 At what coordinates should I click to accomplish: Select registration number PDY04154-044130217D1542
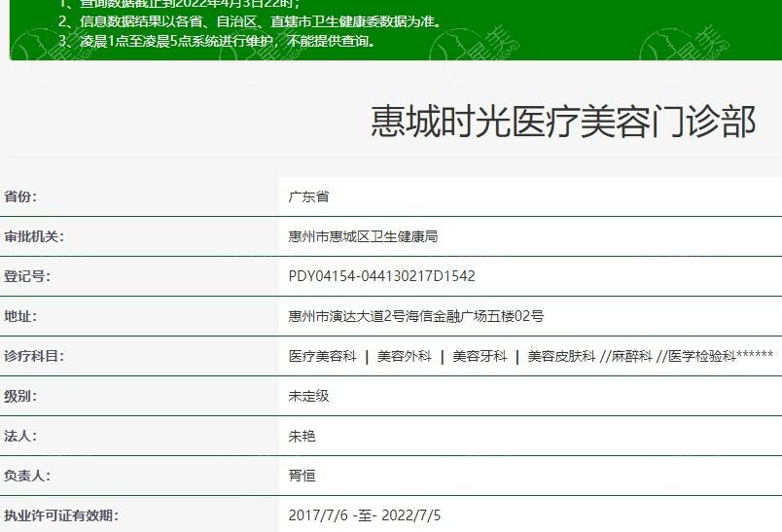pos(381,276)
